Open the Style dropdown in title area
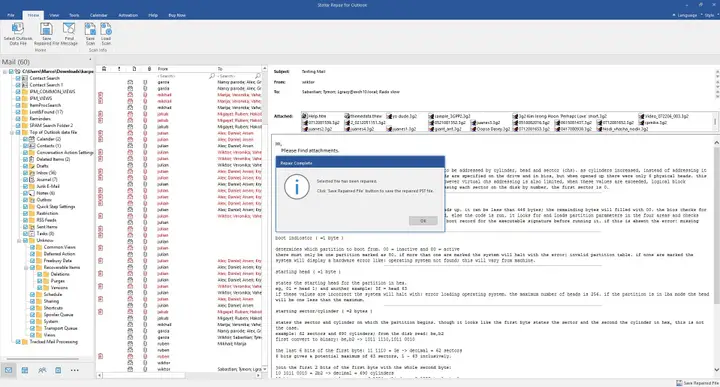The width and height of the screenshot is (720, 387). [709, 15]
